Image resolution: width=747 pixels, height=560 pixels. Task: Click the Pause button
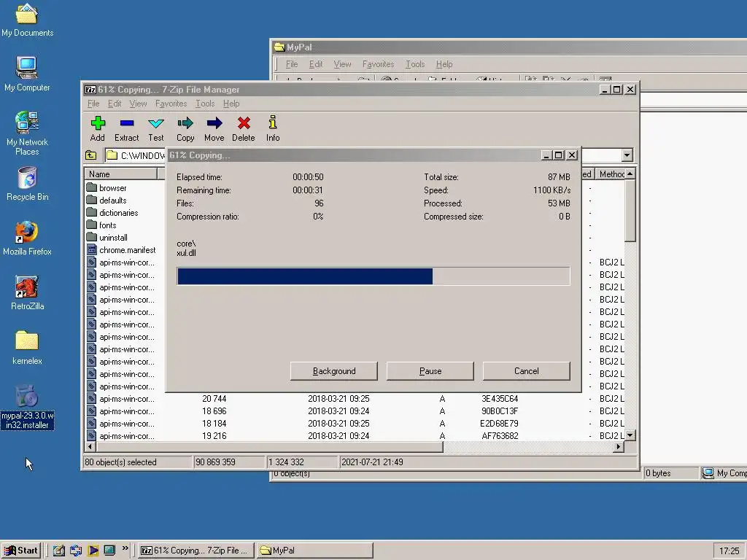[430, 371]
